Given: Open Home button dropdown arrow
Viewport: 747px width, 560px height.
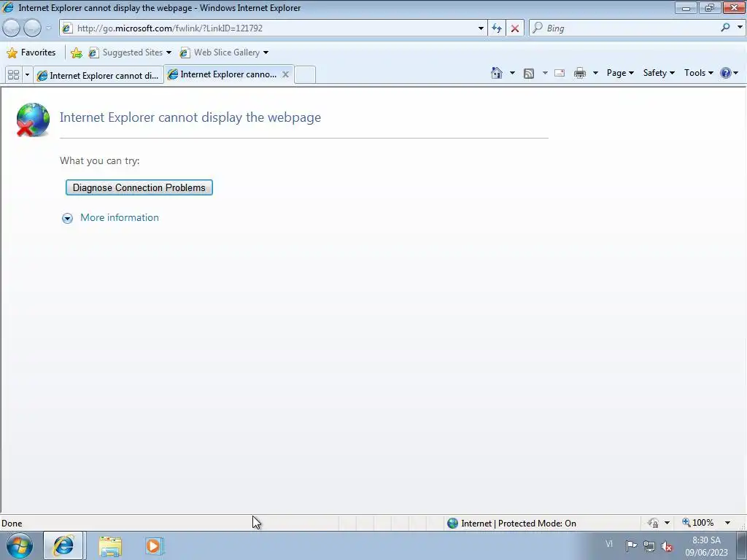Looking at the screenshot, I should tap(512, 73).
